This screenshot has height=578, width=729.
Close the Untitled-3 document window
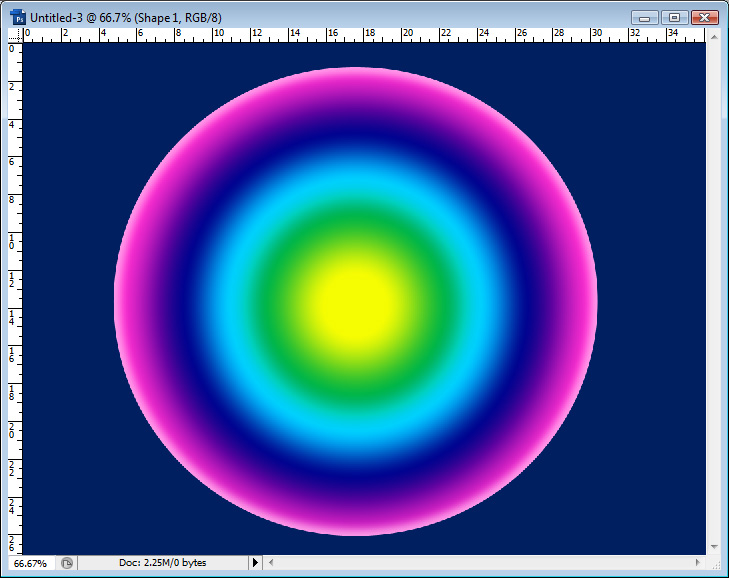704,17
